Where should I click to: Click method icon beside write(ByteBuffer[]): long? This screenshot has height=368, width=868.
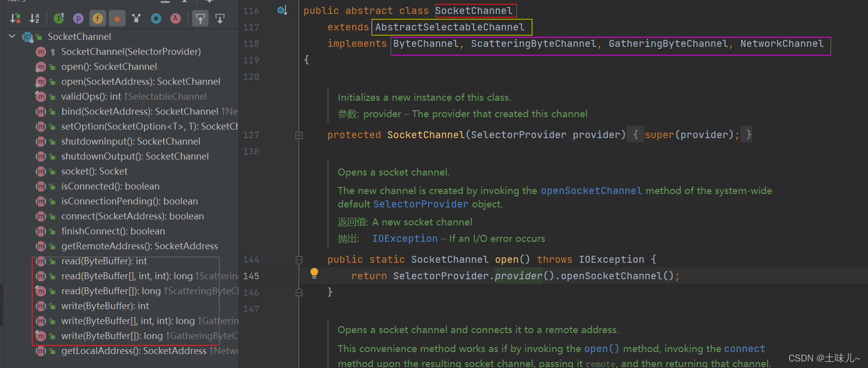(x=41, y=336)
